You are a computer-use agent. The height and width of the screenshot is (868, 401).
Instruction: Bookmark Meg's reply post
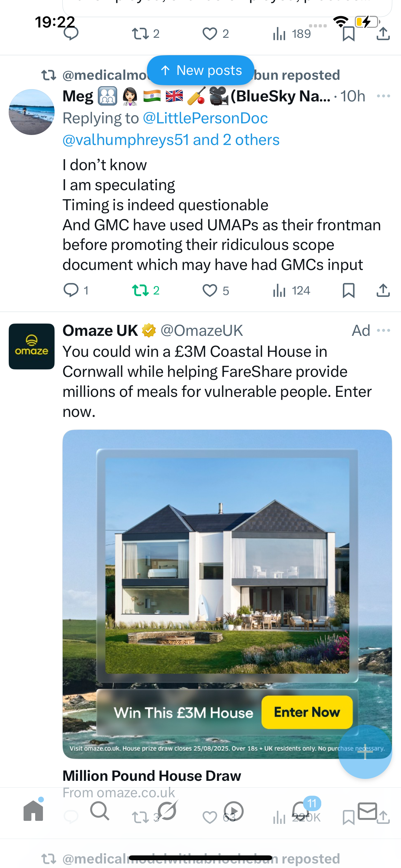348,290
